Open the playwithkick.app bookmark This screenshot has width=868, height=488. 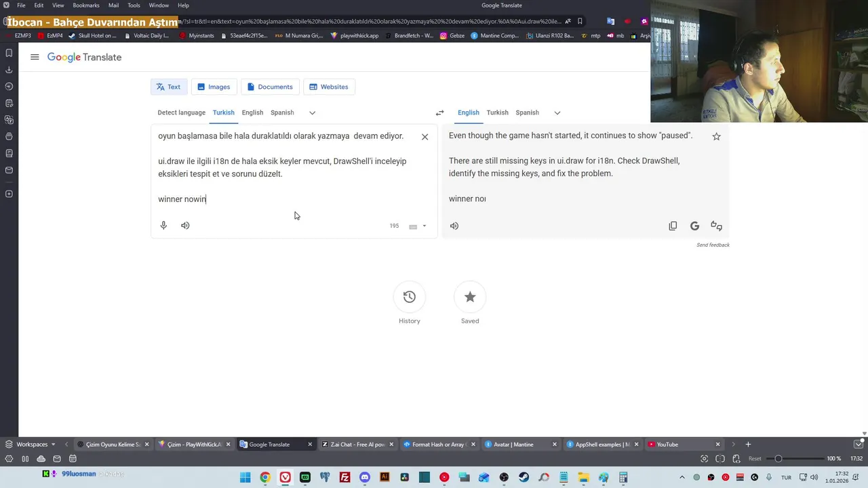[x=355, y=35]
